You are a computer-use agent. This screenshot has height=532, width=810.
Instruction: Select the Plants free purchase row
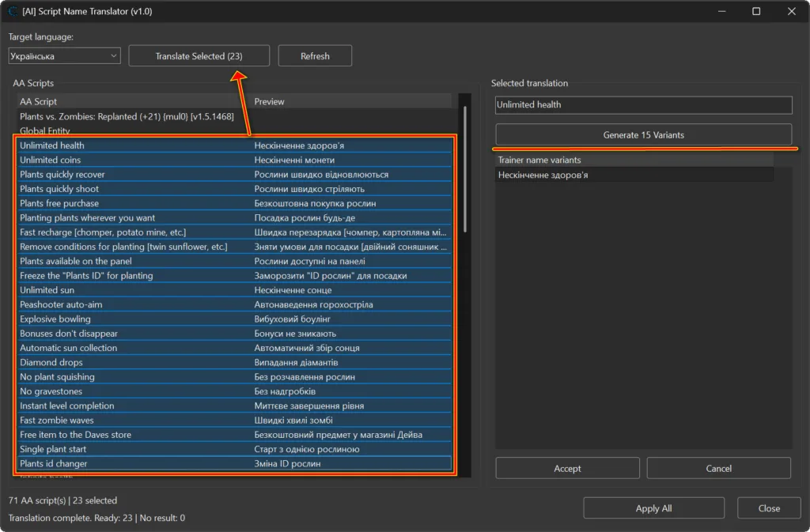click(234, 203)
